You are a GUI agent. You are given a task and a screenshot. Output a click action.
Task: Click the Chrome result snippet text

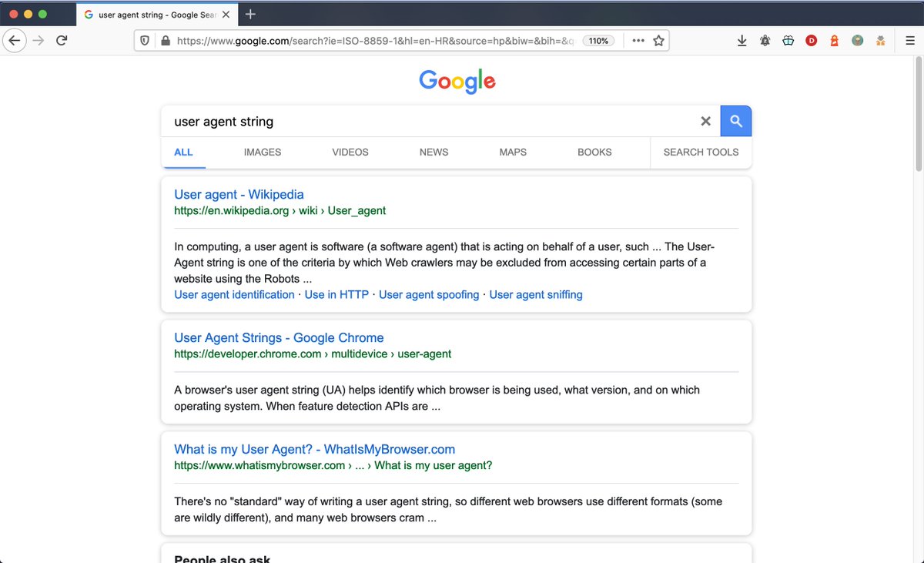tap(437, 398)
